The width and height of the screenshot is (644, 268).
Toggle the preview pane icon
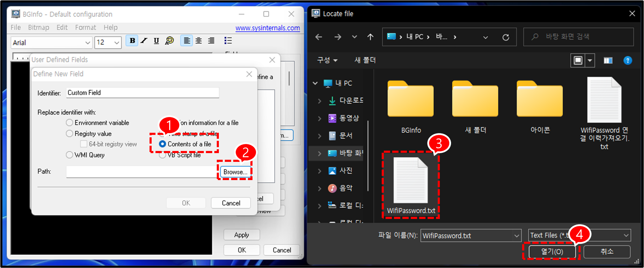point(608,61)
